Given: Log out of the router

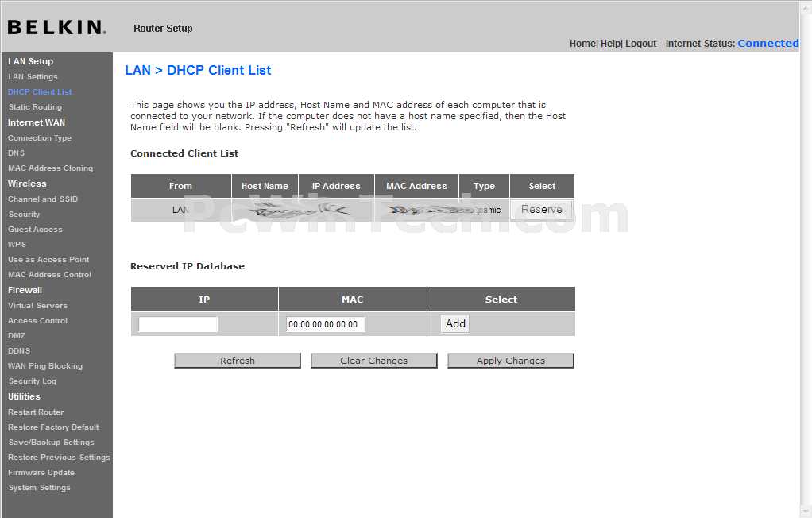Looking at the screenshot, I should point(640,44).
